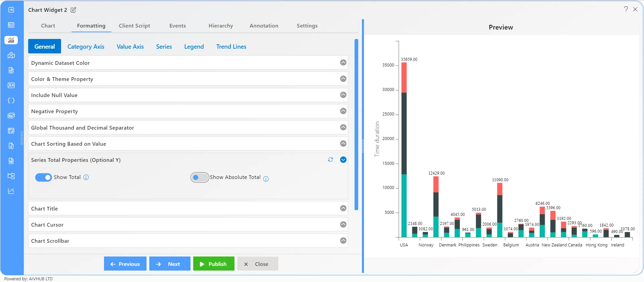
Task: Open the help question mark icon
Action: click(626, 9)
